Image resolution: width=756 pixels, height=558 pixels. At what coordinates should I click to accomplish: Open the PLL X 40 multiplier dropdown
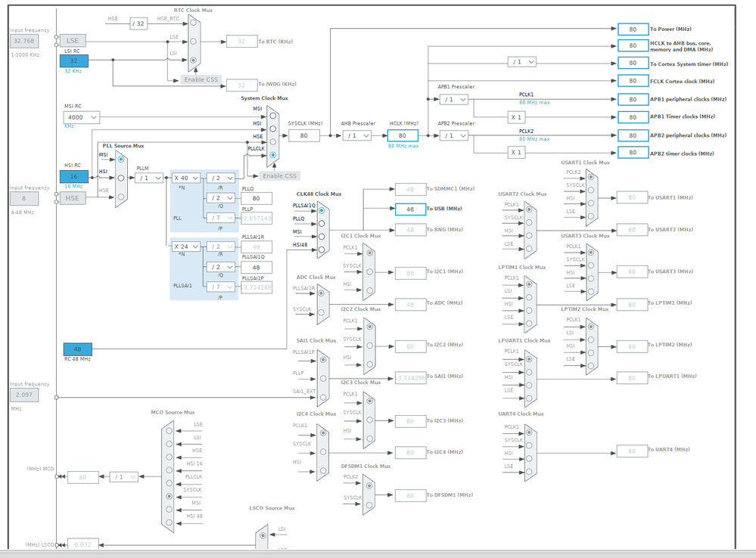pyautogui.click(x=186, y=178)
